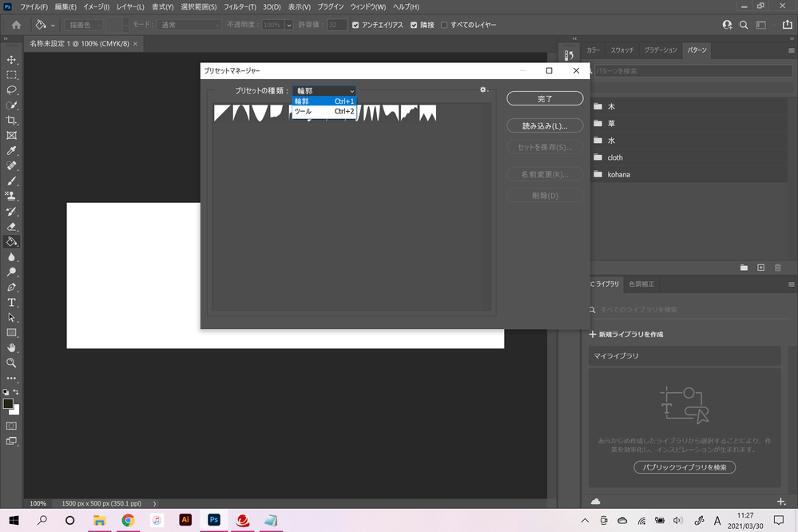Toggle the アンチエイリアス checkbox
798x532 pixels.
[x=355, y=25]
